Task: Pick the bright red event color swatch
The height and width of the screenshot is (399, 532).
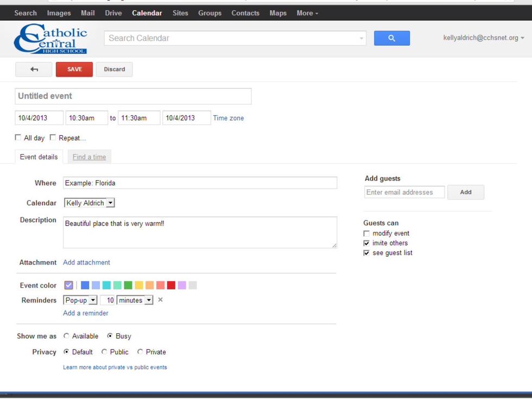Action: coord(171,286)
